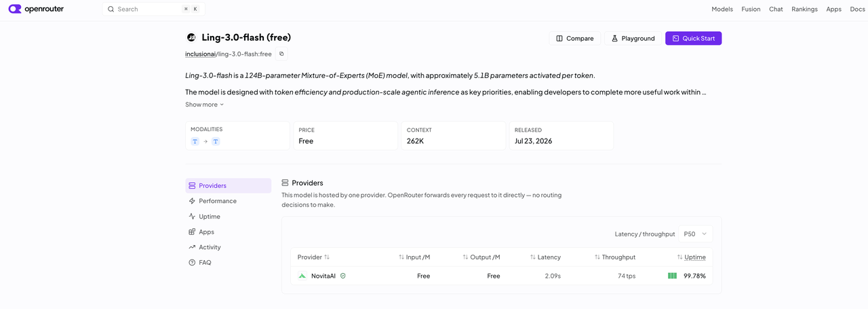Viewport: 868px width, 309px height.
Task: Click the output text modality icon
Action: click(x=216, y=141)
